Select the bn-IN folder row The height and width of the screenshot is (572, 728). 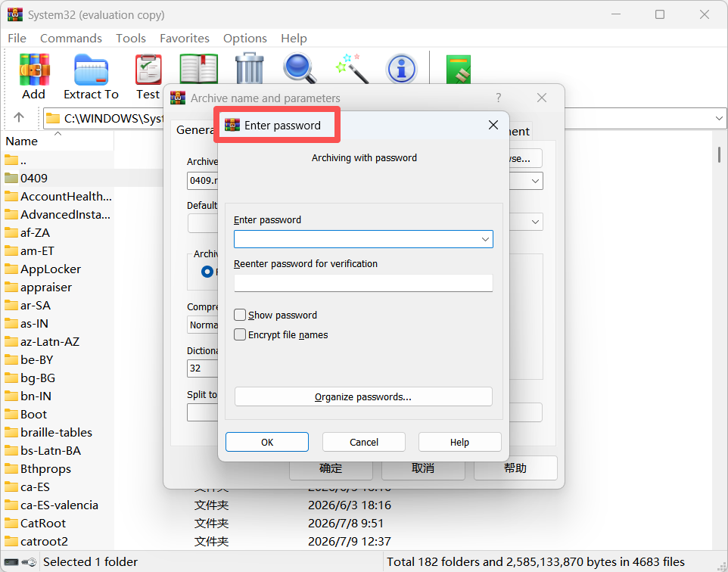point(58,396)
